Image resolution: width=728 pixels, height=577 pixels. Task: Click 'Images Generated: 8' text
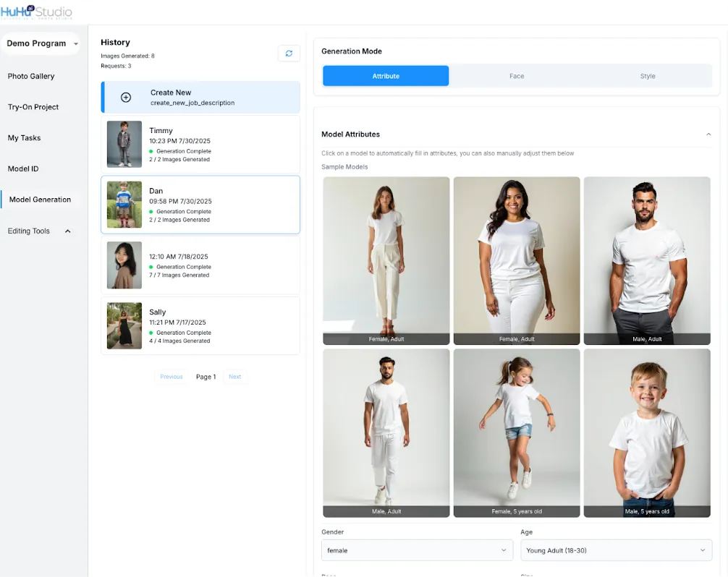[127, 56]
